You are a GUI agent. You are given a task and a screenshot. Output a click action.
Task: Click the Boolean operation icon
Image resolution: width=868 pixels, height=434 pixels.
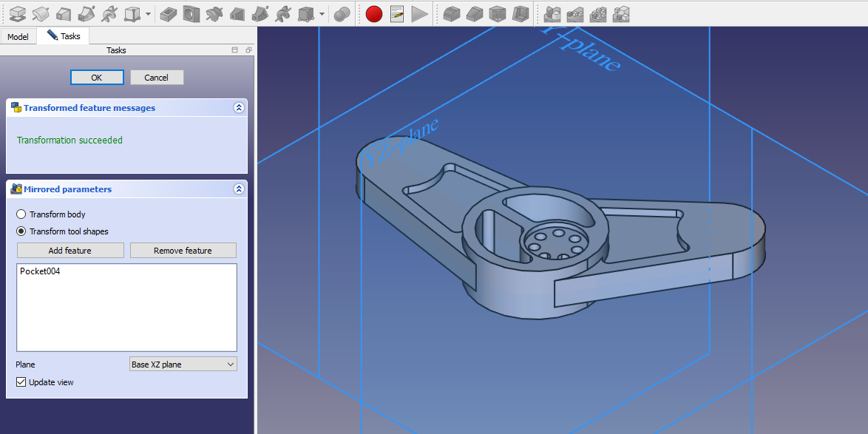[x=342, y=13]
